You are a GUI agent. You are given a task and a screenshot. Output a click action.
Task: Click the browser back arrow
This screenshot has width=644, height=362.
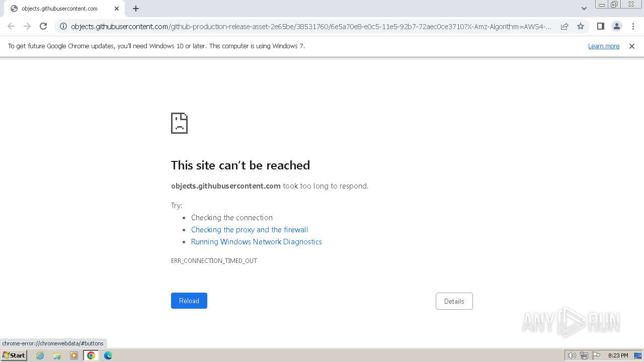click(11, 26)
